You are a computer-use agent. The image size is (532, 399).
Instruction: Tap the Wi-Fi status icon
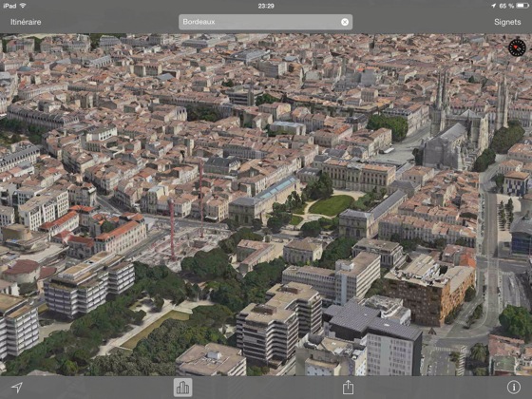(23, 6)
